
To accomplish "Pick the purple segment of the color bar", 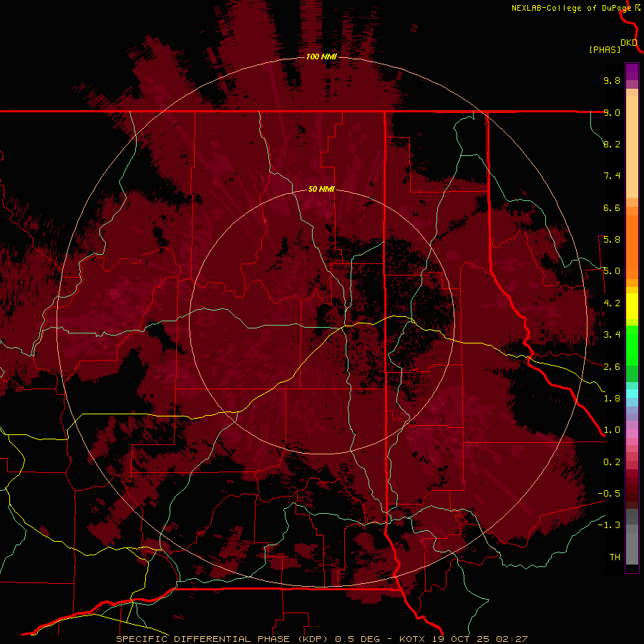I will (632, 72).
